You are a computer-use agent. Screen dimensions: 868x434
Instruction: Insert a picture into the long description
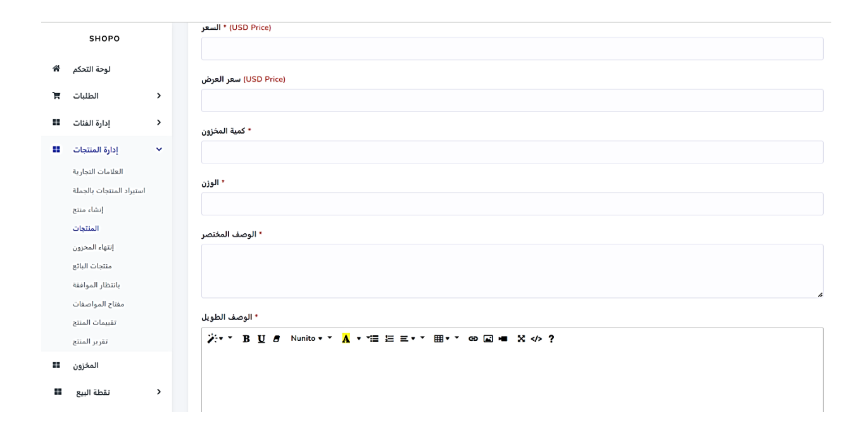488,339
